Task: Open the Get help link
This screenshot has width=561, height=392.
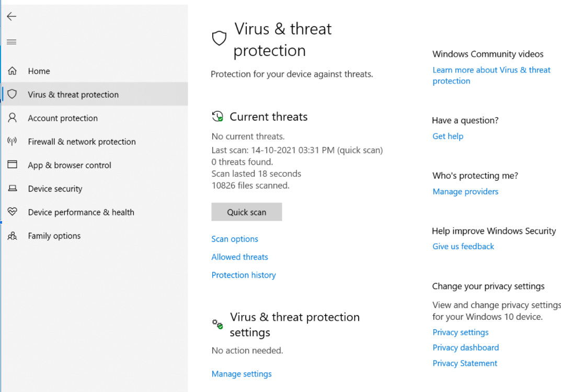Action: coord(448,136)
